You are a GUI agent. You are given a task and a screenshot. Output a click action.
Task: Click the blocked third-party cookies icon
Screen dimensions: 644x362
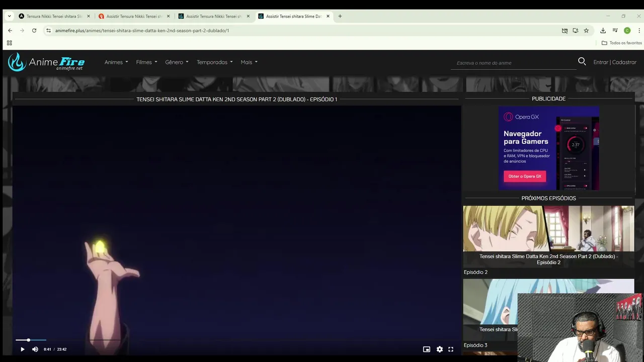pos(565,31)
